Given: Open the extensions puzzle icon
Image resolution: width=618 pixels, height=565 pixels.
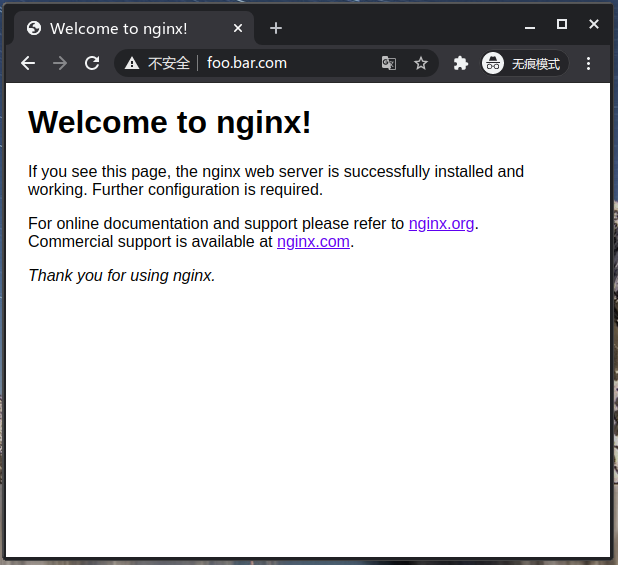Looking at the screenshot, I should (460, 63).
